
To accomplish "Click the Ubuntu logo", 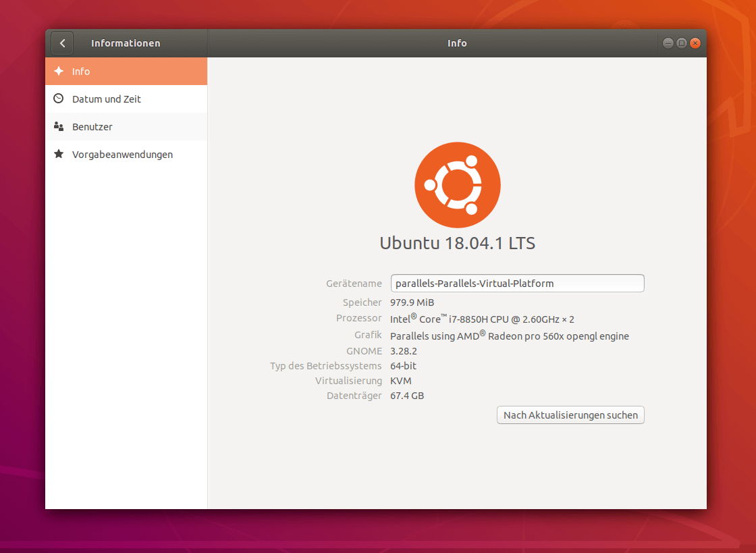I will point(458,185).
